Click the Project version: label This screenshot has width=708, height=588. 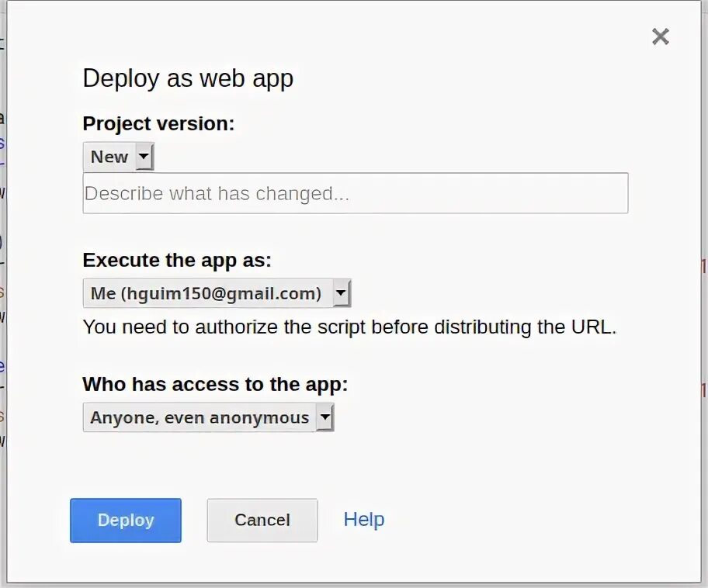coord(158,123)
